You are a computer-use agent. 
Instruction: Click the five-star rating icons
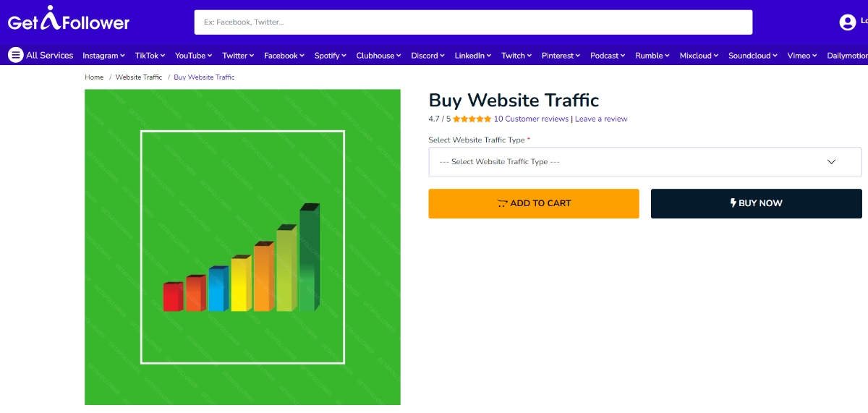(472, 119)
